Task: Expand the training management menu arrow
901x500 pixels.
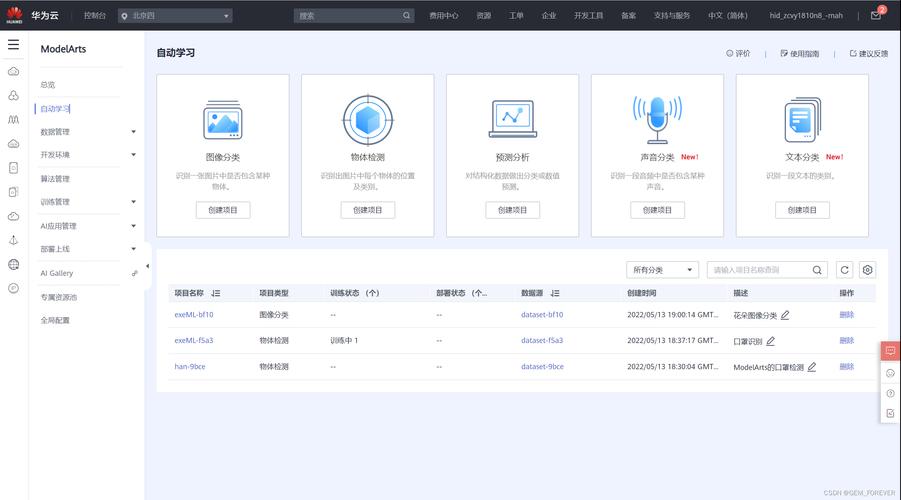Action: coord(133,202)
